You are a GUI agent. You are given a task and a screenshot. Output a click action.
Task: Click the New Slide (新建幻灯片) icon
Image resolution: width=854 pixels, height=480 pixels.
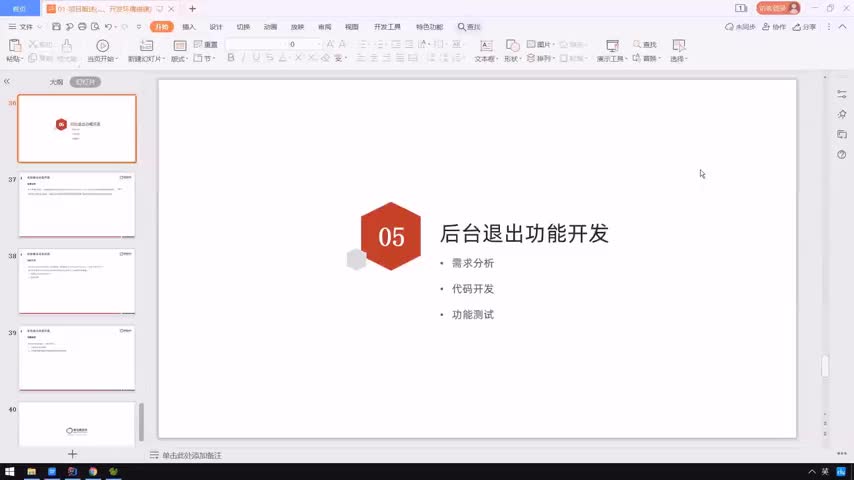pyautogui.click(x=146, y=46)
